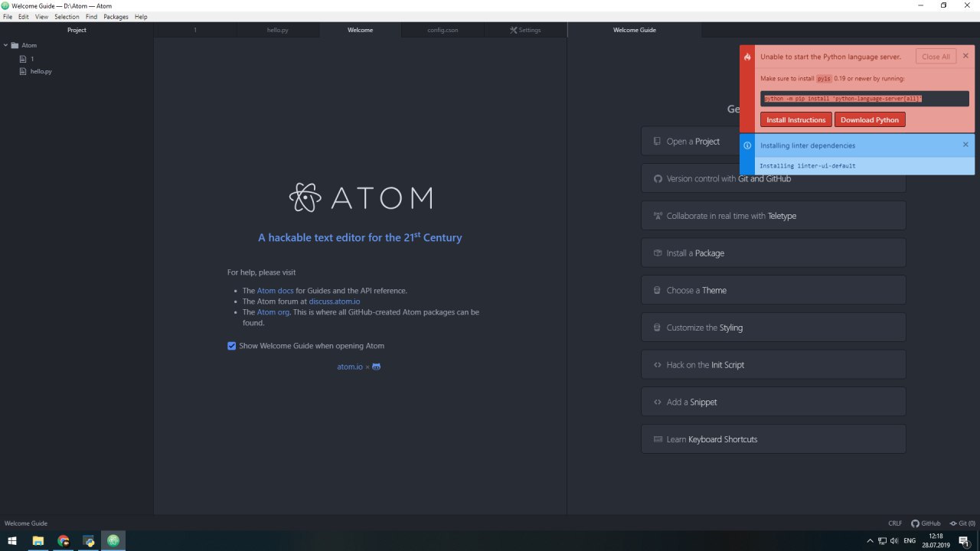
Task: Open Git (0) panel from status bar
Action: 962,523
